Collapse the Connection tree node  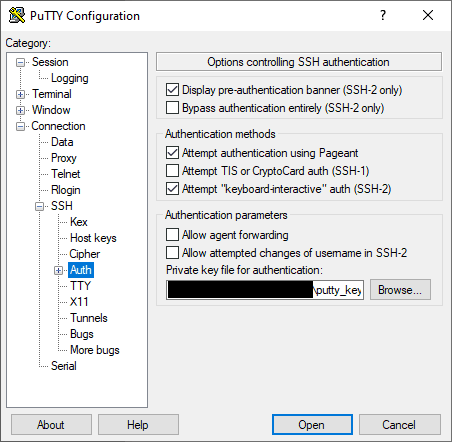(x=21, y=126)
